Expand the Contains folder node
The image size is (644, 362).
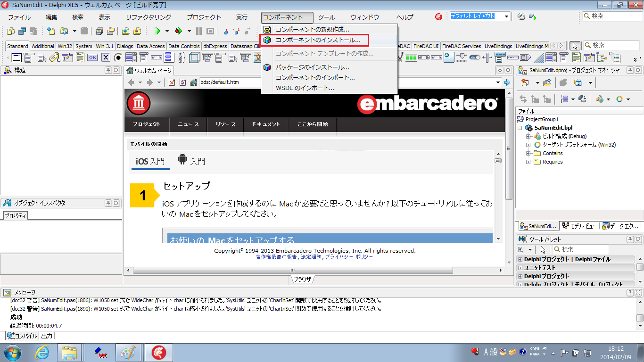point(528,153)
